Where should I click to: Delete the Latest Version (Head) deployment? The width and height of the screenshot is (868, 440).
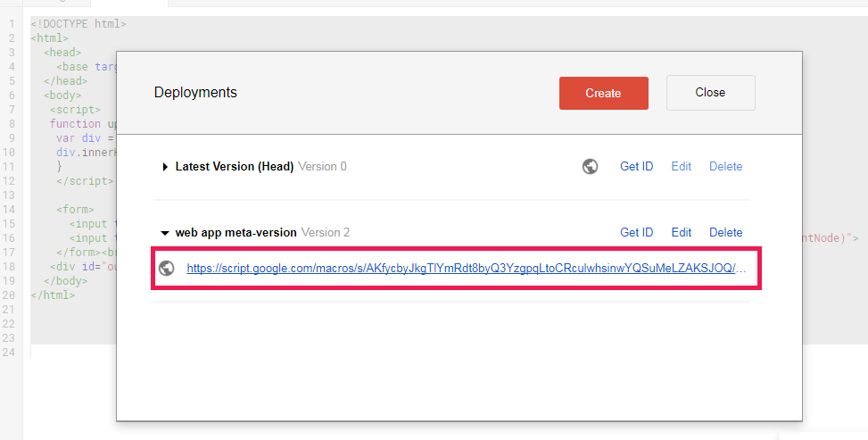[726, 166]
